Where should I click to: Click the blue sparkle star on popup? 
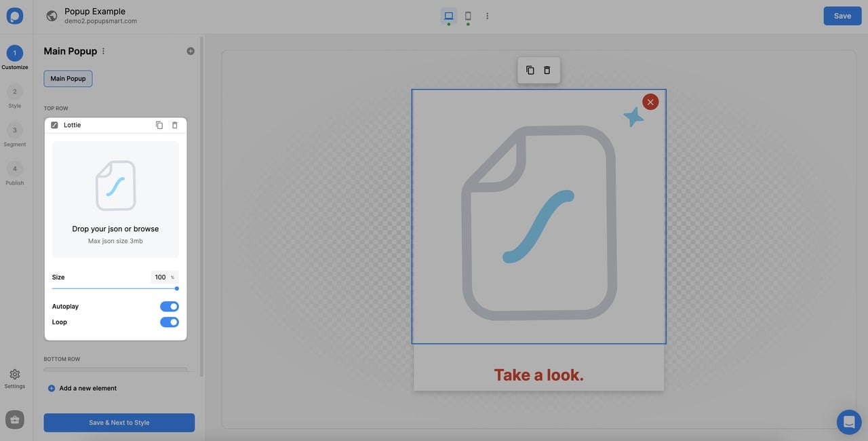tap(633, 117)
